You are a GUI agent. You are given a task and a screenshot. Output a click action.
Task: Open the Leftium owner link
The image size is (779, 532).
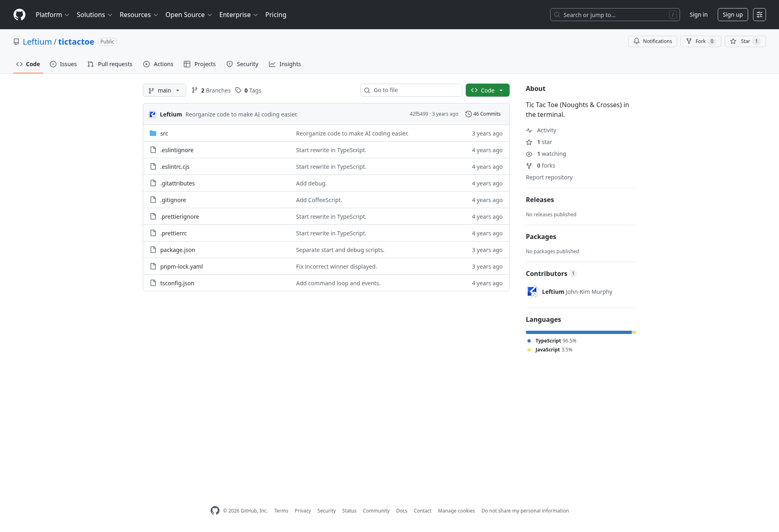[x=37, y=42]
